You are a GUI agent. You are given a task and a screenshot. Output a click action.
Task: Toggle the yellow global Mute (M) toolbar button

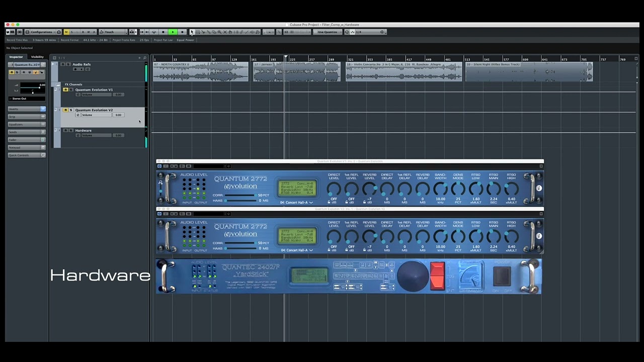[66, 32]
